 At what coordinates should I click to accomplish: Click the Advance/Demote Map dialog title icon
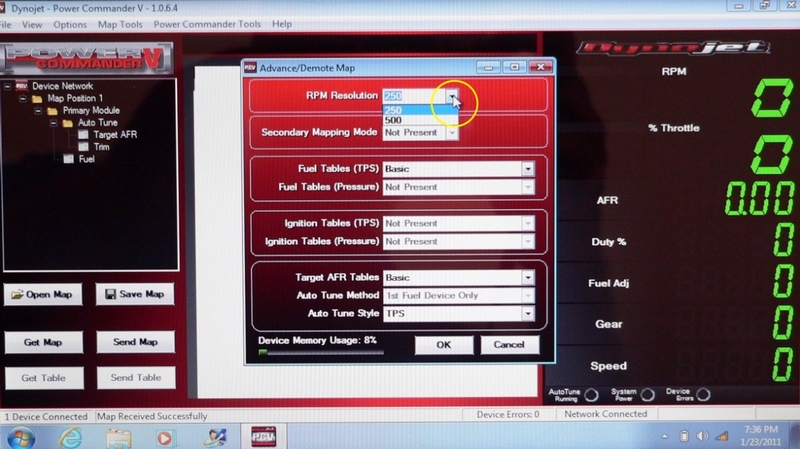(x=250, y=67)
